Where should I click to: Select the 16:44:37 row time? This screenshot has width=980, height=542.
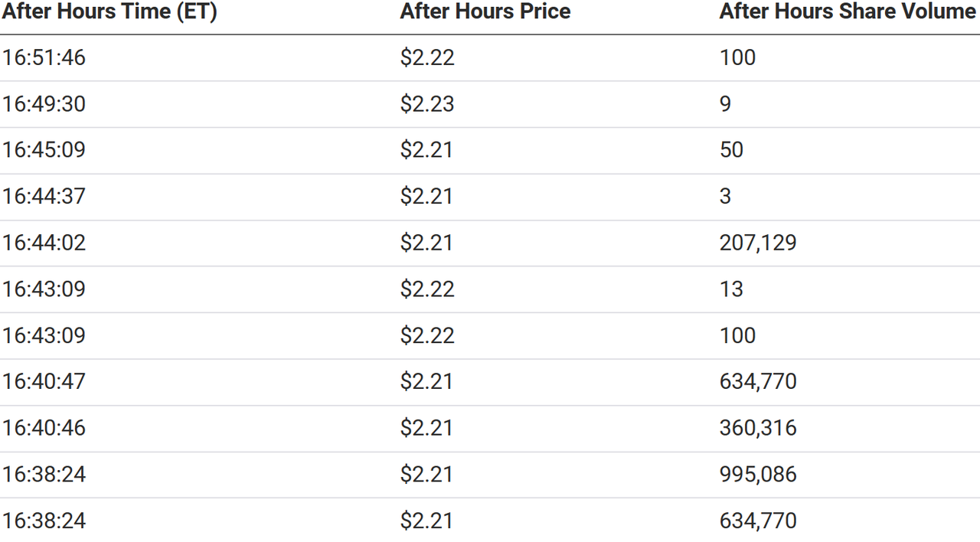44,197
